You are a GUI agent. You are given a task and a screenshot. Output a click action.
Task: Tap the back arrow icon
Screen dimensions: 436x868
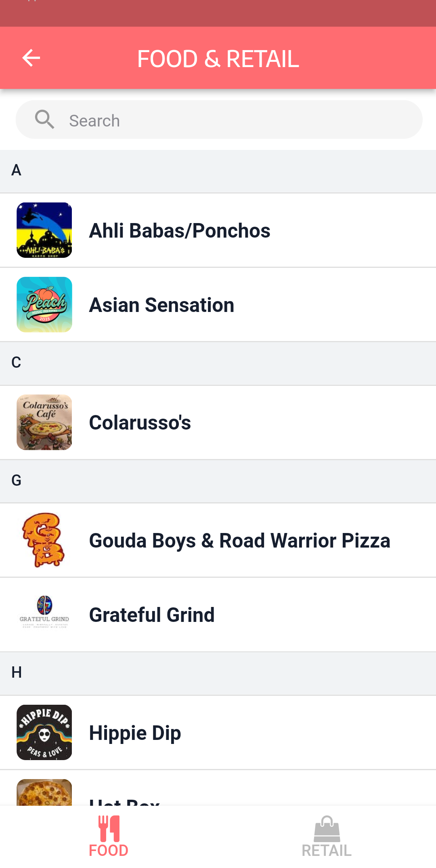(x=31, y=58)
